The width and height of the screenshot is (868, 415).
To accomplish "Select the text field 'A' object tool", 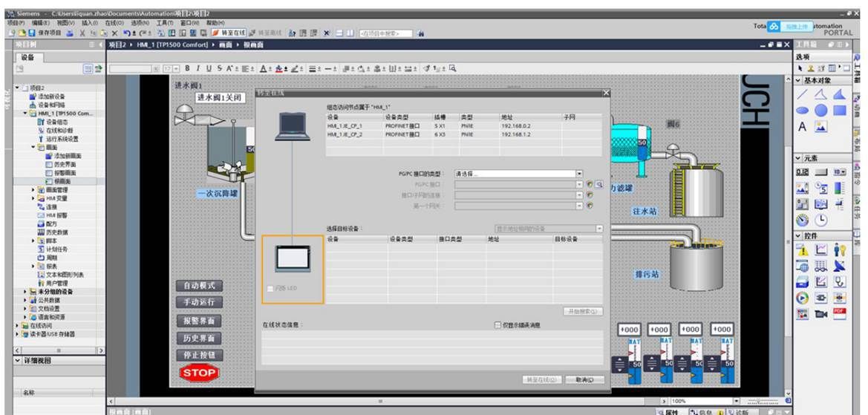I will (803, 127).
